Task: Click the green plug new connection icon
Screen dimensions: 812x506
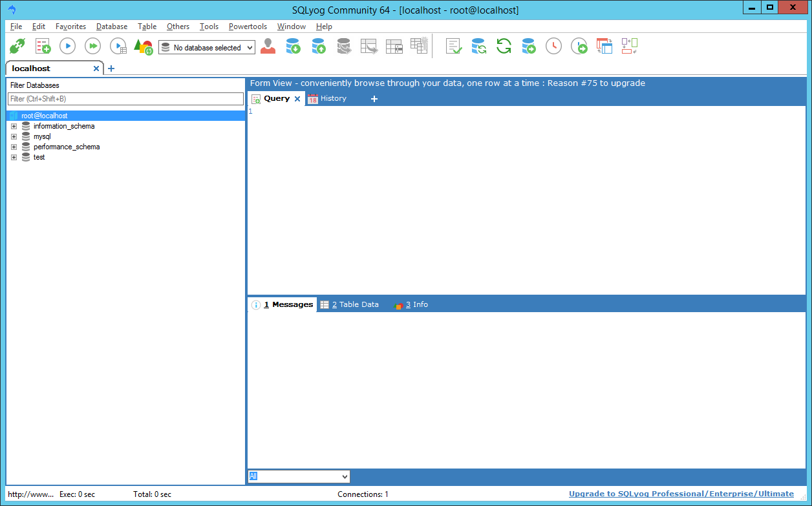Action: 17,47
